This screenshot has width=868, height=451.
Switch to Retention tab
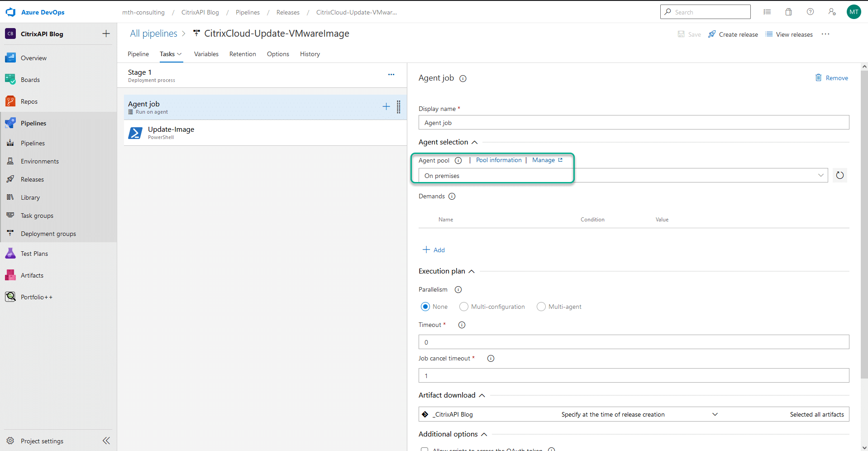(x=243, y=54)
